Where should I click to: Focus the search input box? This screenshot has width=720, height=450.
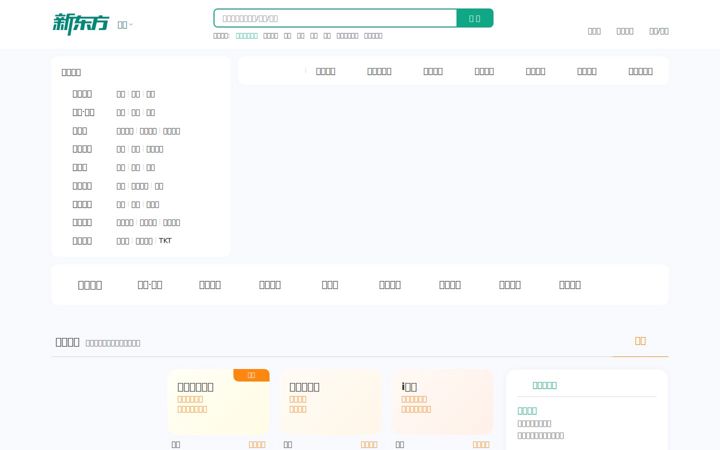335,18
